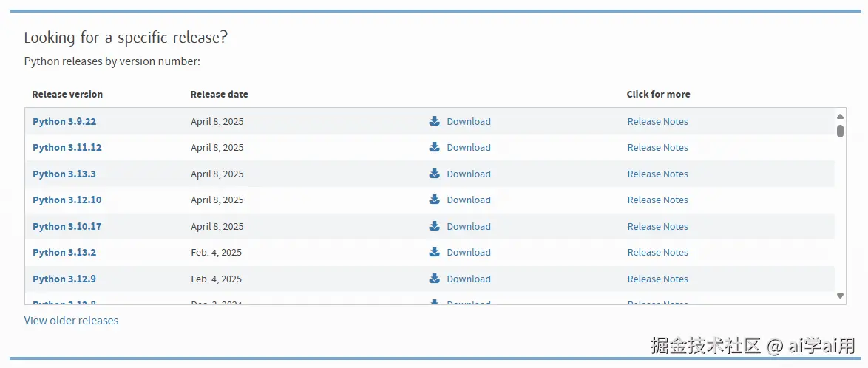Viewport: 868px width, 368px height.
Task: Click the download icon for Python 3.11.12
Action: tap(435, 147)
